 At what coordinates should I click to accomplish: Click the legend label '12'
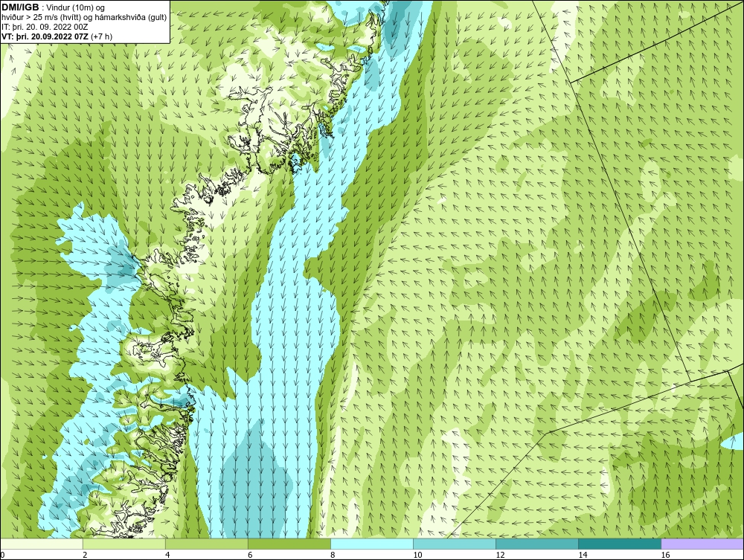pos(500,556)
